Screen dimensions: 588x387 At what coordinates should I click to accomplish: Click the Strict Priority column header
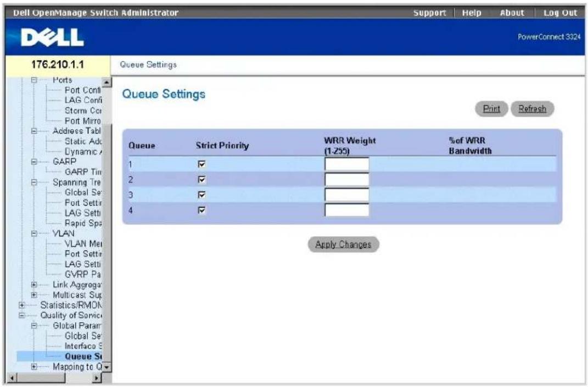[x=222, y=146]
